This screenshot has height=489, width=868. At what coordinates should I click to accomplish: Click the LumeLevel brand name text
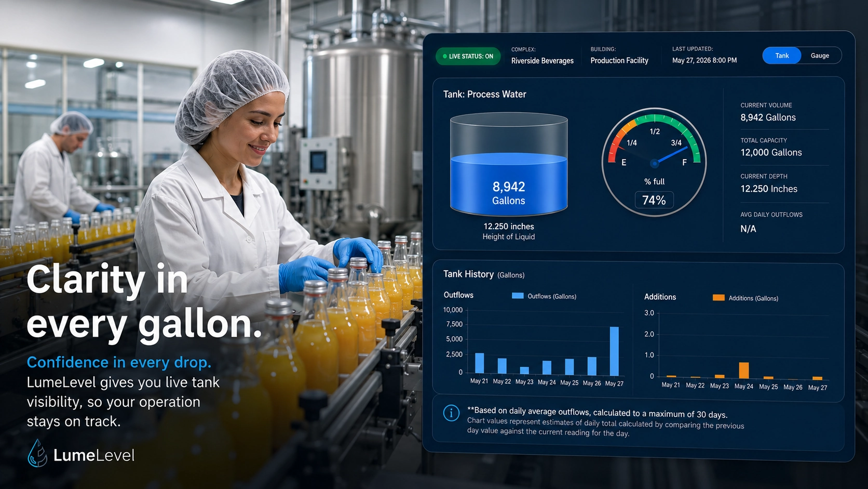(94, 455)
